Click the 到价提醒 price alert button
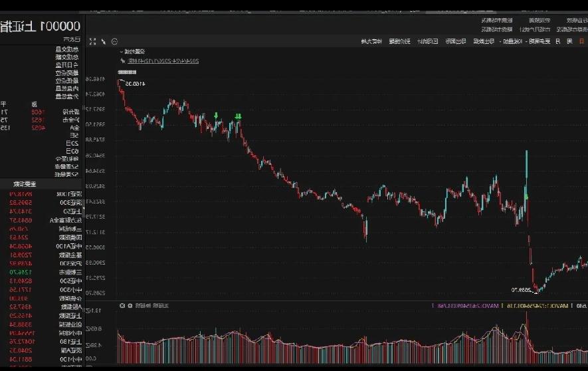This screenshot has width=588, height=371. point(399,41)
